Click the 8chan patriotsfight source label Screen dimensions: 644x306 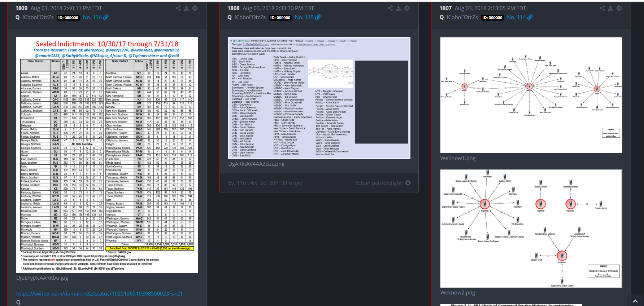(x=378, y=183)
